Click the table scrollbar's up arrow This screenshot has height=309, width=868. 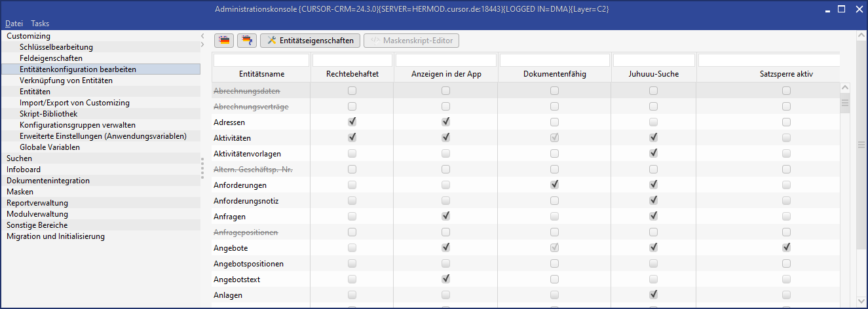click(845, 88)
